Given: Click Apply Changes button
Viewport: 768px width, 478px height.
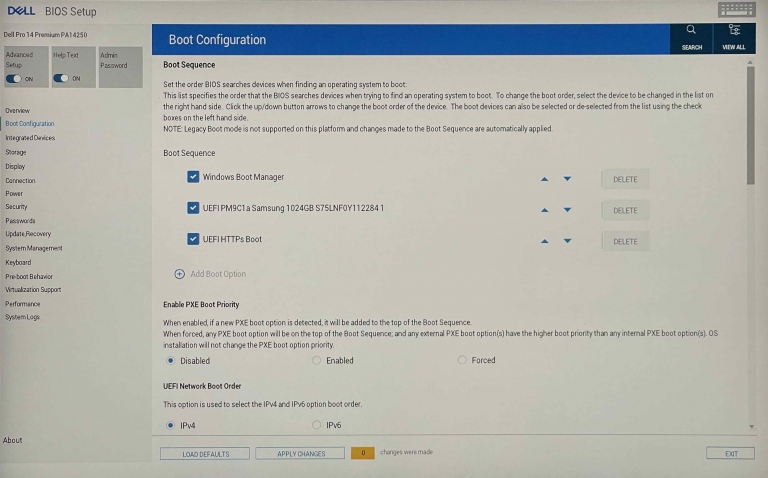Looking at the screenshot, I should point(300,454).
